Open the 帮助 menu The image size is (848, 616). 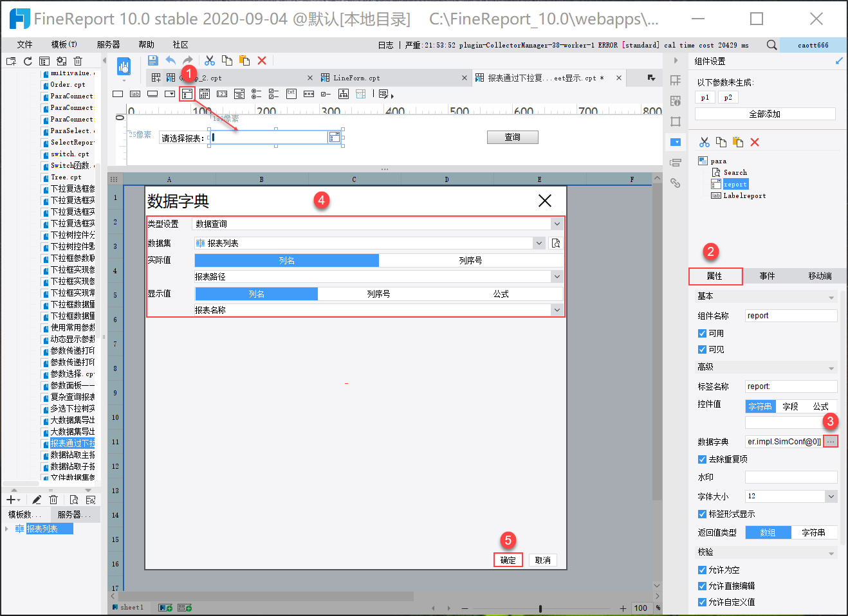pyautogui.click(x=146, y=44)
